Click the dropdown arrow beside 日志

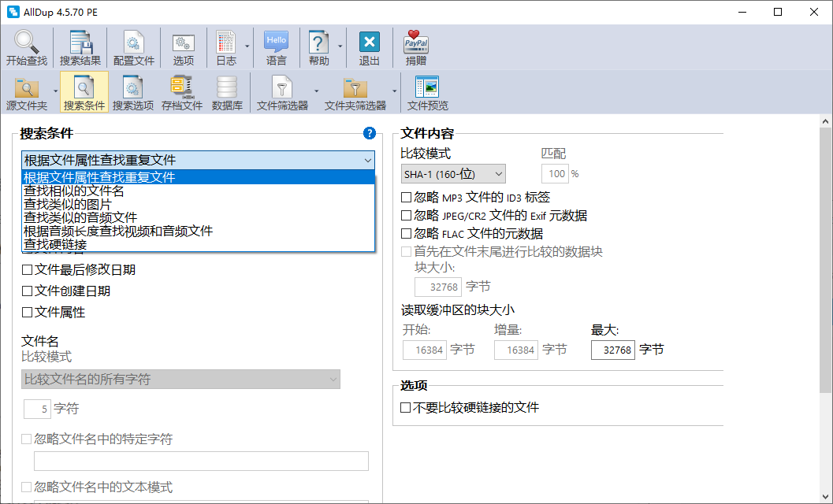click(x=247, y=46)
